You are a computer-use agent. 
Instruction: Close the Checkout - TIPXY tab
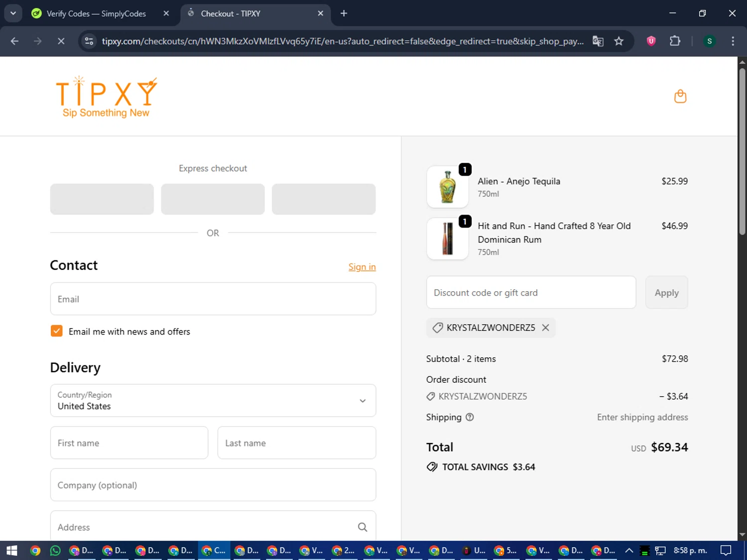coord(321,13)
